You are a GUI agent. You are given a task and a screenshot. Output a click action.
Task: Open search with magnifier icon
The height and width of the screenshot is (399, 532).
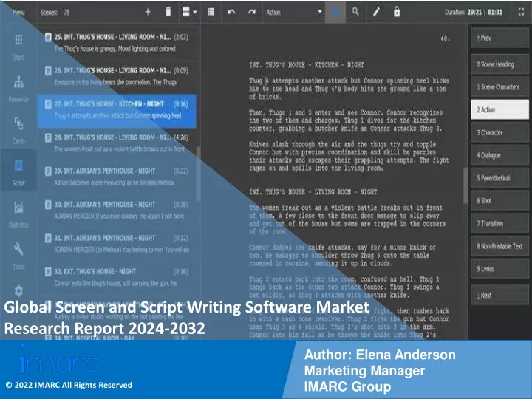(355, 12)
